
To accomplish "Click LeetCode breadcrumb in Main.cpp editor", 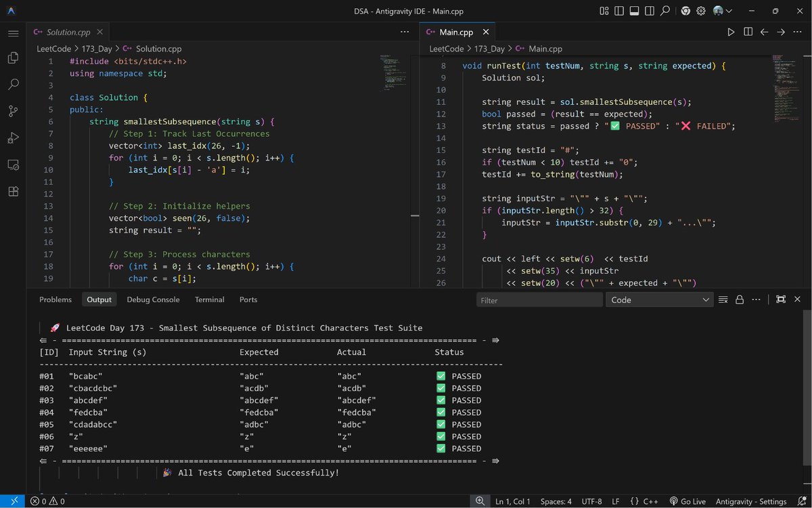I will tap(447, 49).
